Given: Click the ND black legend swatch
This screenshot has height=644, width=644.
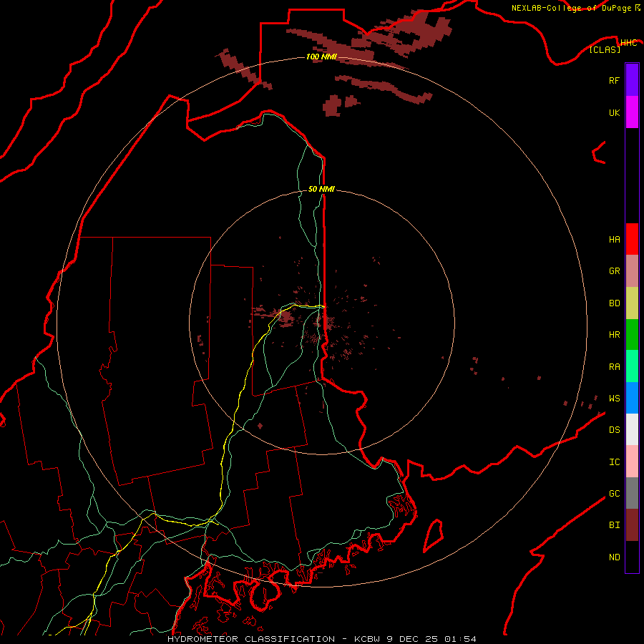Looking at the screenshot, I should [x=632, y=557].
